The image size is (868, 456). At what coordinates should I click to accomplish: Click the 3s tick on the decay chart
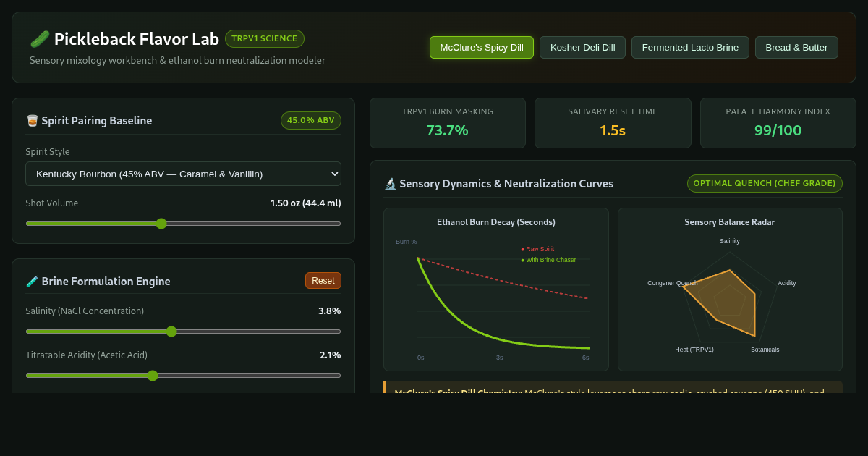pos(500,358)
